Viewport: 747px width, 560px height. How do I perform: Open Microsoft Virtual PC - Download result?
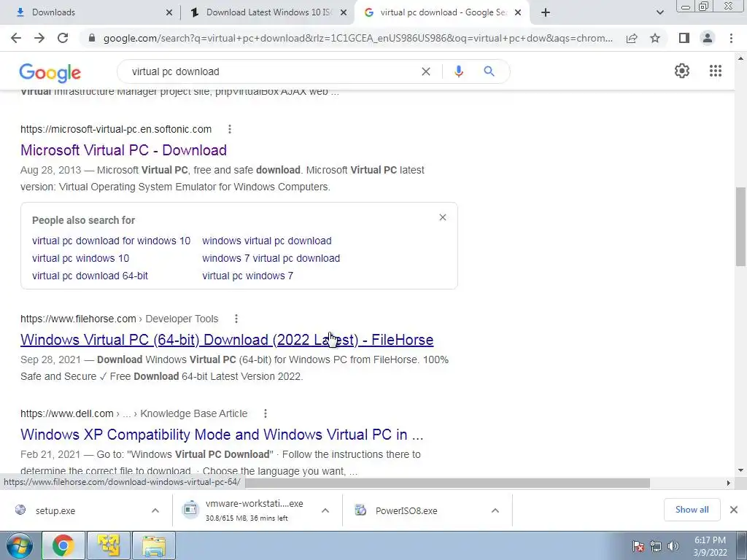point(123,150)
